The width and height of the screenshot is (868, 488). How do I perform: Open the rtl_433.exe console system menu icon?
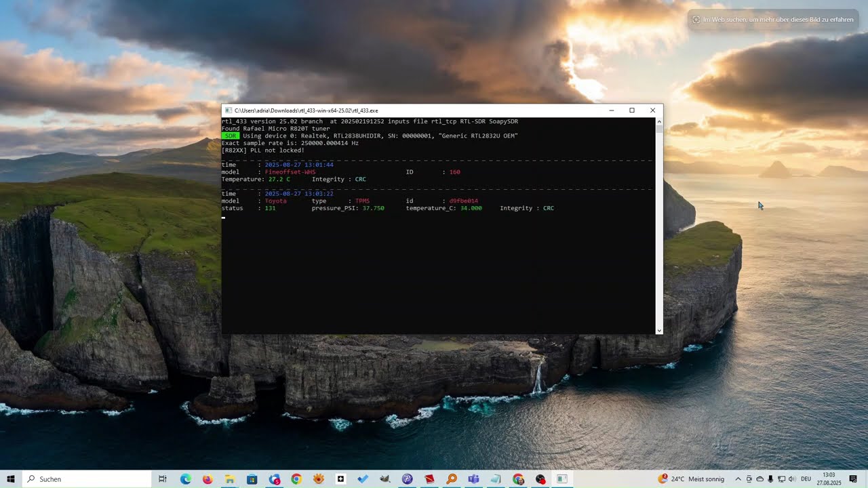pyautogui.click(x=229, y=110)
